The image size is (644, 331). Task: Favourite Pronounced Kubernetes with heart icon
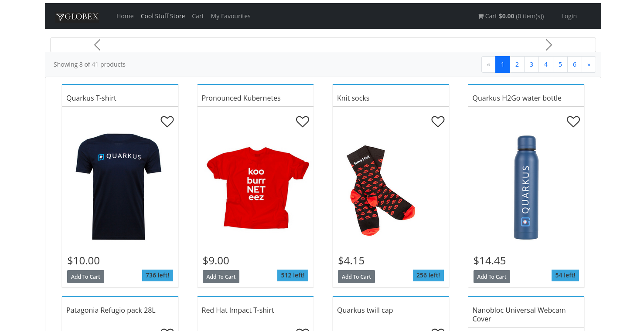pos(303,122)
